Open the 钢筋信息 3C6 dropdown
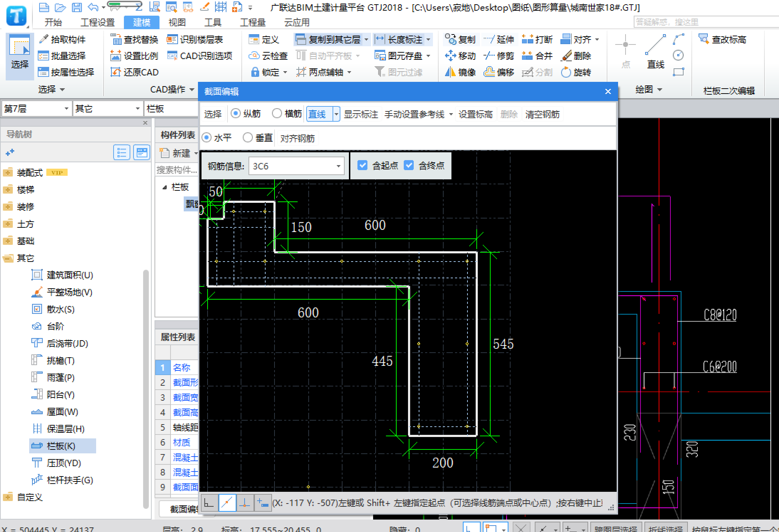Viewport: 779px width, 532px height. pyautogui.click(x=296, y=166)
